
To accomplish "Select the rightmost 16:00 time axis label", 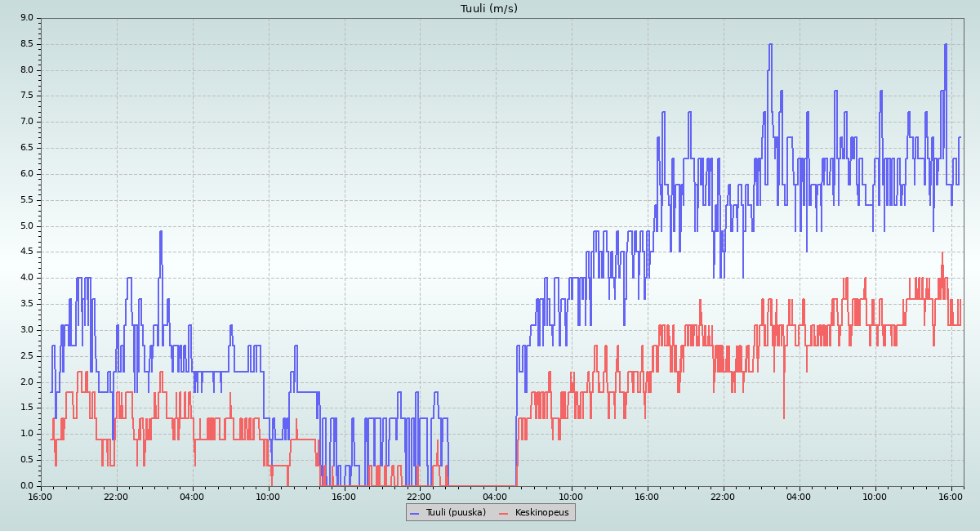I will point(951,497).
